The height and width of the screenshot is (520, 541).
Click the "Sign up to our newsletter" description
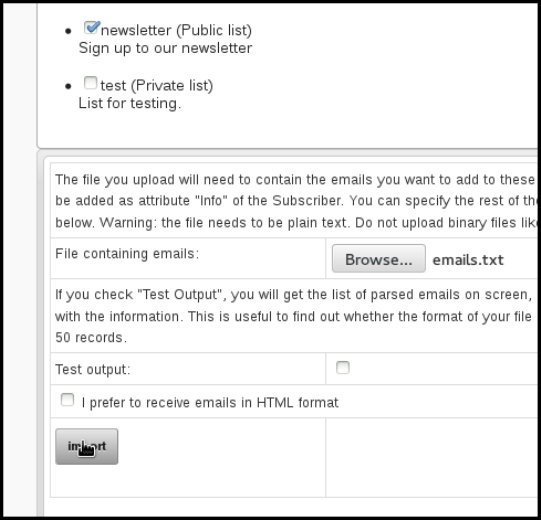165,48
